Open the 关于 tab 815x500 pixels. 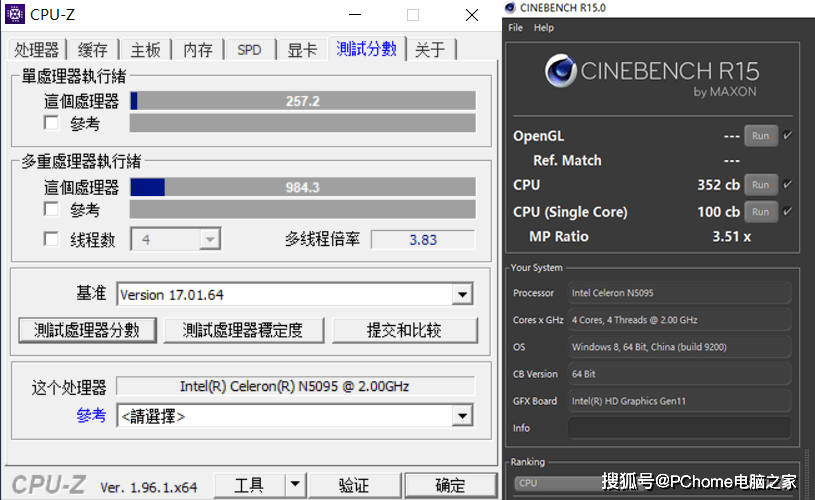(430, 50)
